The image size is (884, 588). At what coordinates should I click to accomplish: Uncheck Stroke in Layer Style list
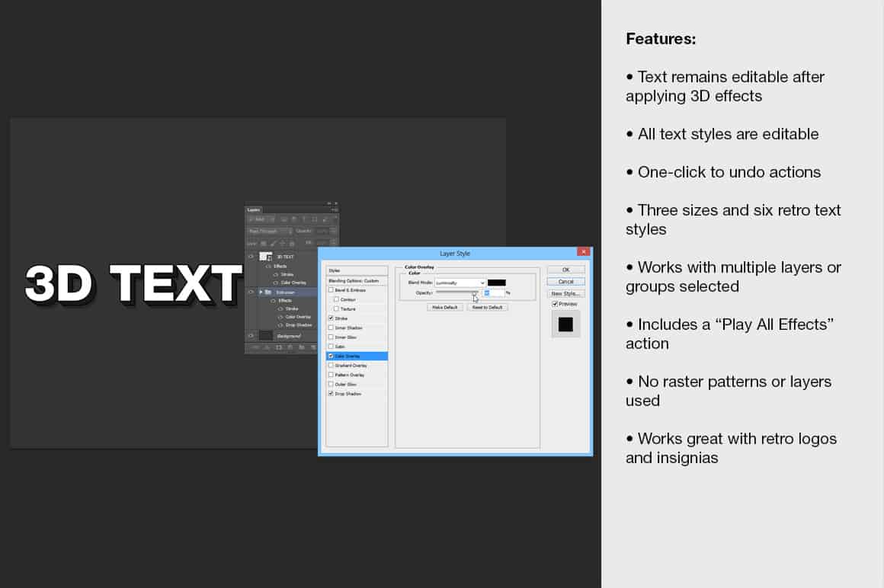coord(331,318)
